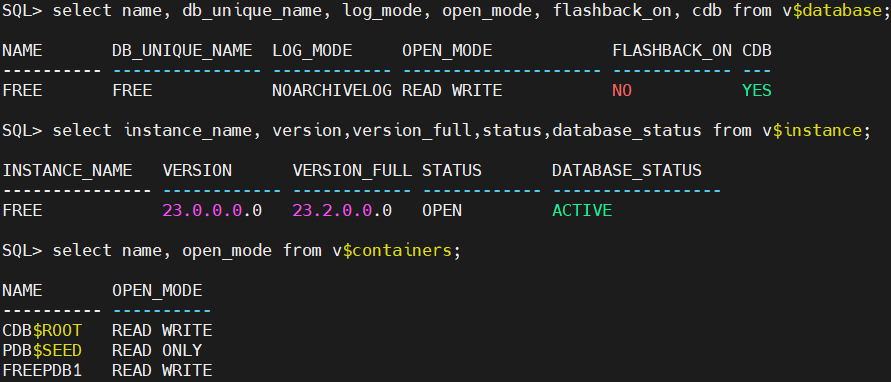Select the 23.2.0.0.0 full version value
The height and width of the screenshot is (382, 891).
(342, 211)
